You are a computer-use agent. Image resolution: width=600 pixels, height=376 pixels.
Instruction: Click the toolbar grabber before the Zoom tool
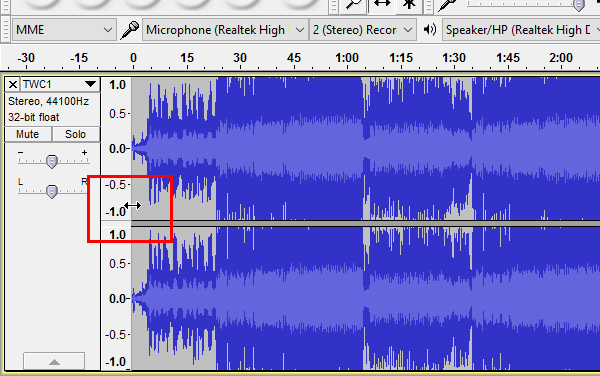click(334, 6)
